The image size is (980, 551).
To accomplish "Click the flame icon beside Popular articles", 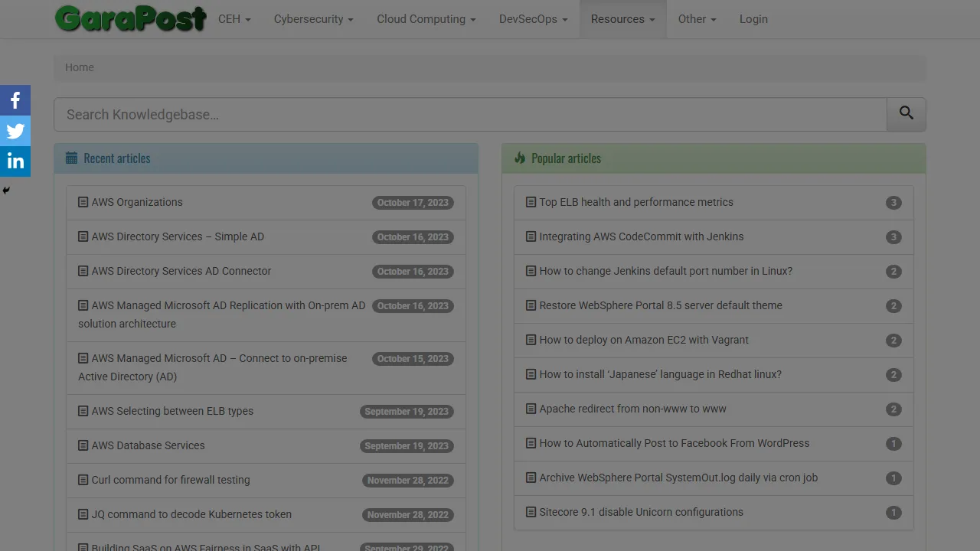I will [520, 158].
